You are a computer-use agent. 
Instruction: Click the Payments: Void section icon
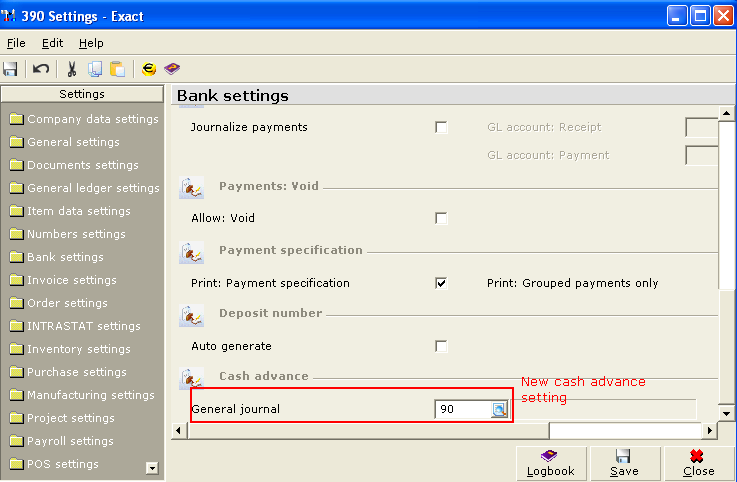pyautogui.click(x=191, y=188)
